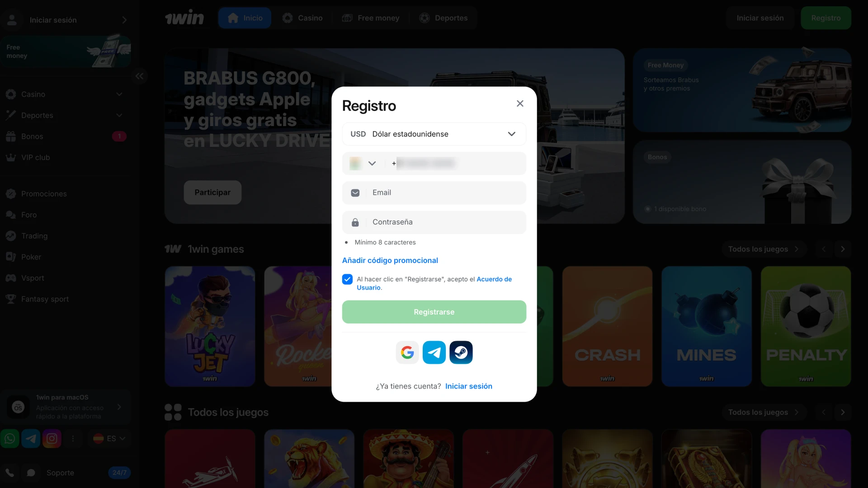
Task: Open Casino from the top navigation
Action: coord(303,18)
